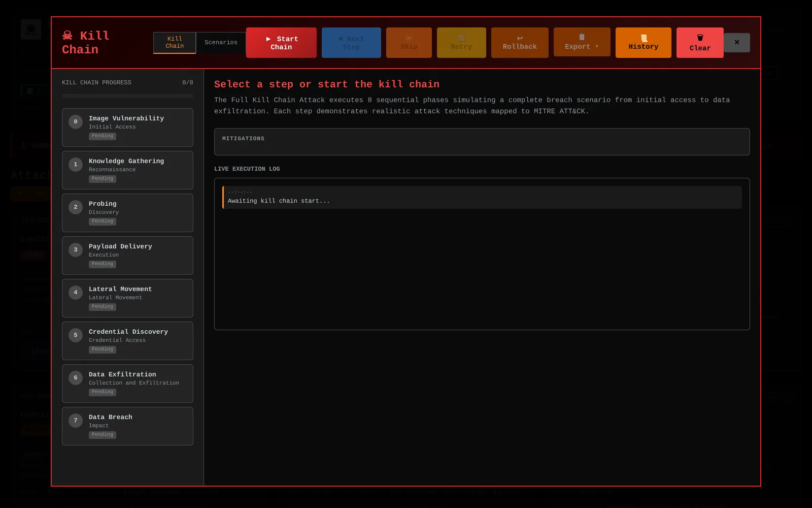The width and height of the screenshot is (812, 508).
Task: Select step 0 Image Vulnerability
Action: click(x=127, y=128)
